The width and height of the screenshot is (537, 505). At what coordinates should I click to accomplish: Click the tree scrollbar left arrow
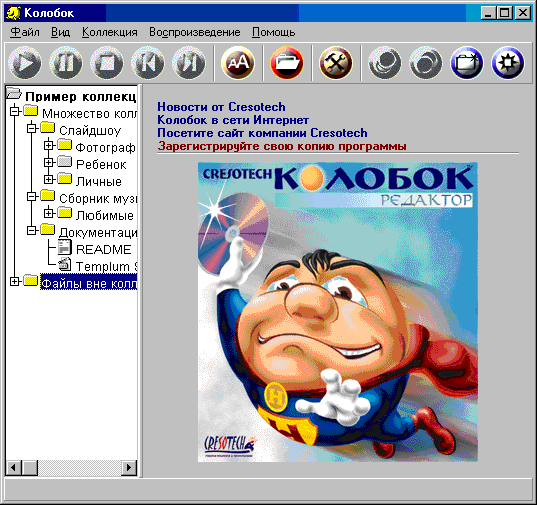pos(13,468)
